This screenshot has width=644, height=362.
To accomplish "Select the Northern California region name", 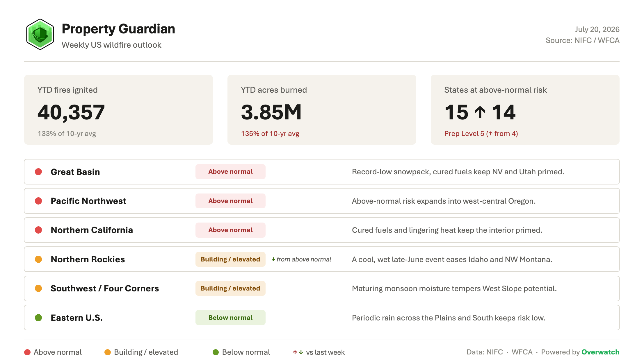I will (x=92, y=230).
